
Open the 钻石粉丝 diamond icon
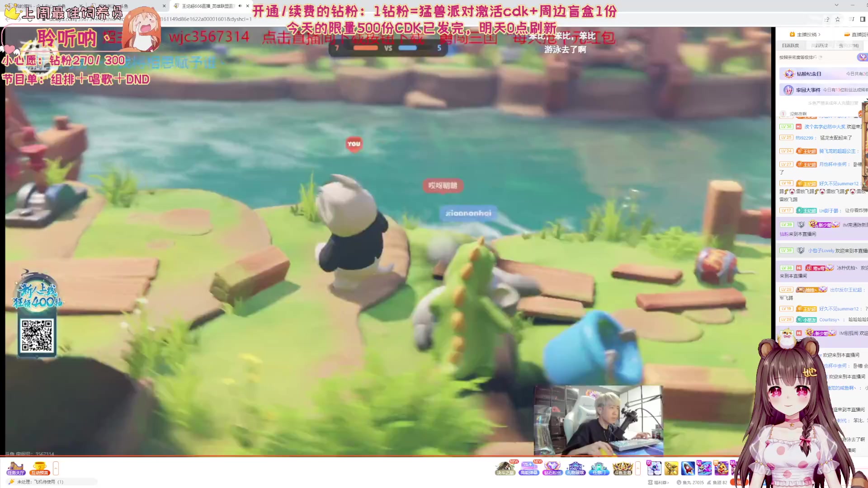(552, 468)
